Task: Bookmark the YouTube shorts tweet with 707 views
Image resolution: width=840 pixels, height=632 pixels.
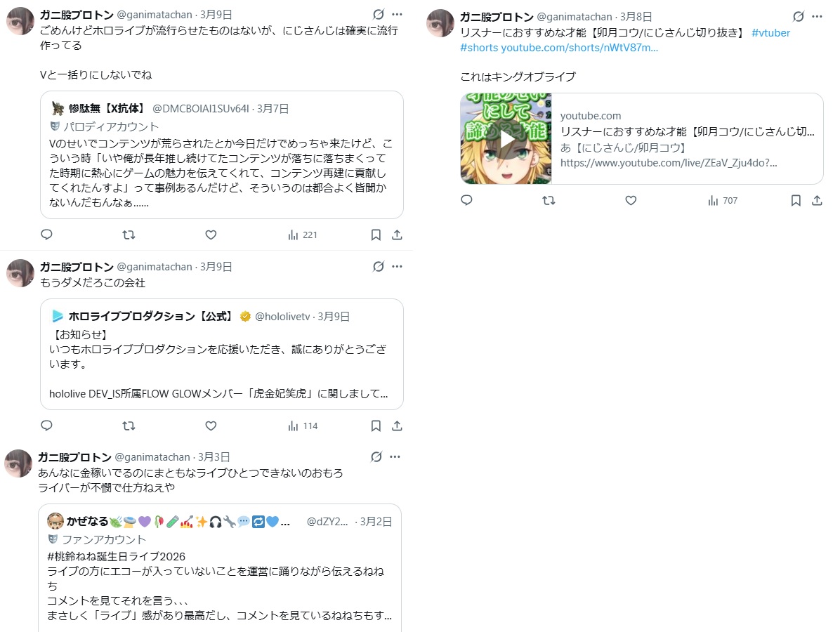Action: pos(796,200)
